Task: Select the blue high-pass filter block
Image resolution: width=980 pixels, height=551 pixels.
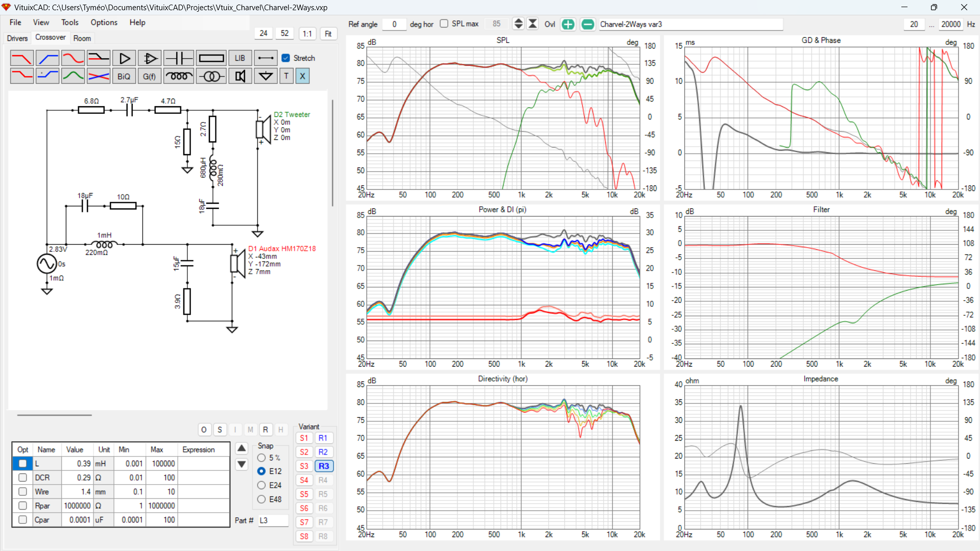Action: 47,58
